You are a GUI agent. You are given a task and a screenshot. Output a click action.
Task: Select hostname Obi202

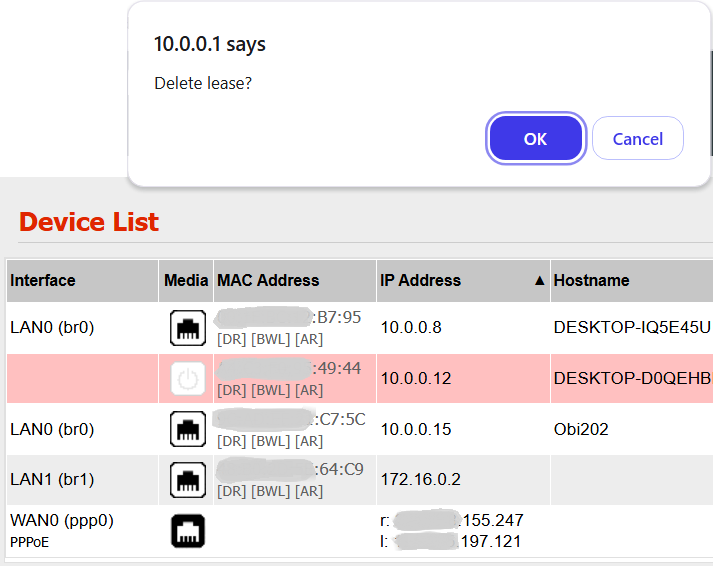[581, 429]
